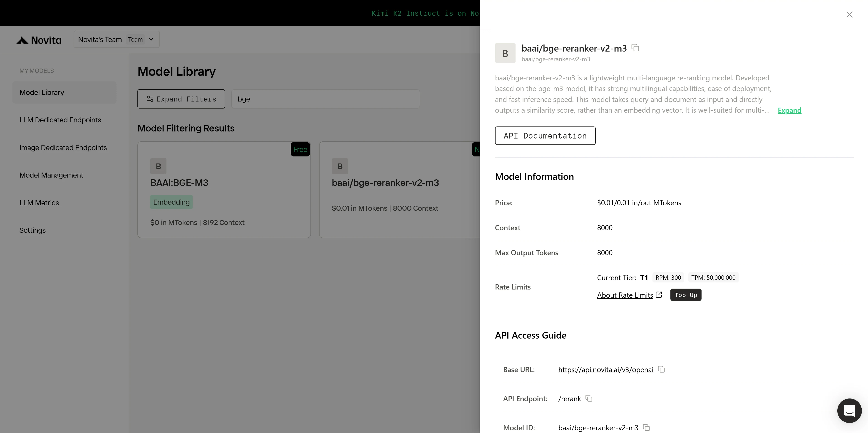Click the API Access Guide heading
The width and height of the screenshot is (868, 433).
point(531,335)
